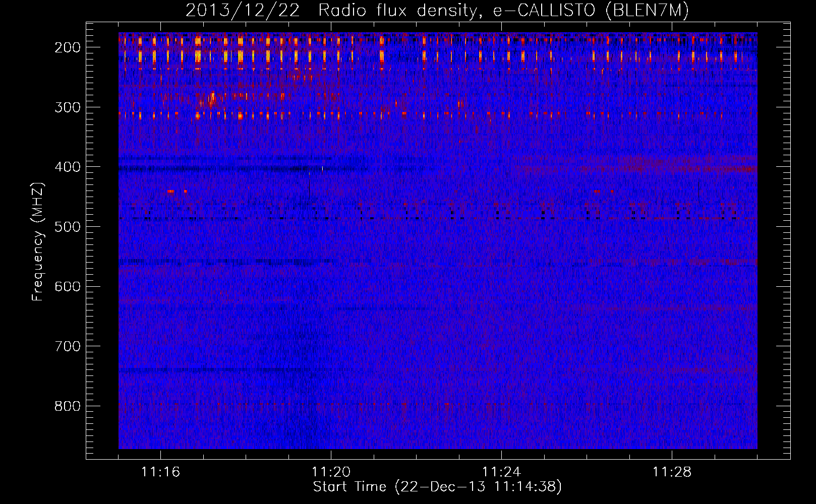Viewport: 816px width, 504px height.
Task: Click the 600 frequency tick label
Action: [67, 287]
